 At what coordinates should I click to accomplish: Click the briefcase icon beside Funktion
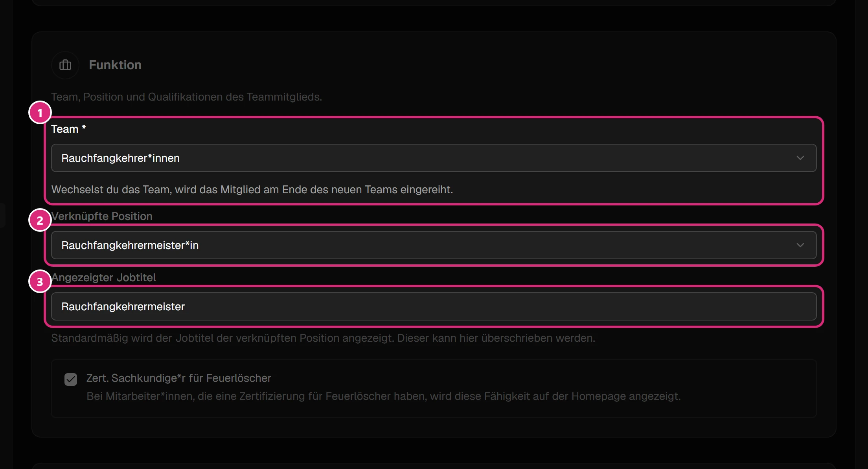coord(65,65)
